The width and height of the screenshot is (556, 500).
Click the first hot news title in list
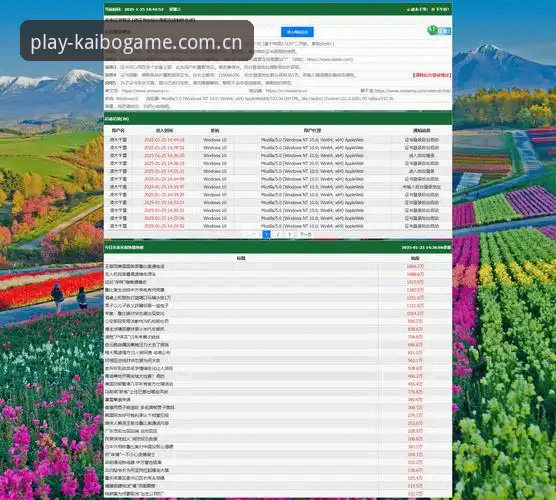tap(134, 266)
